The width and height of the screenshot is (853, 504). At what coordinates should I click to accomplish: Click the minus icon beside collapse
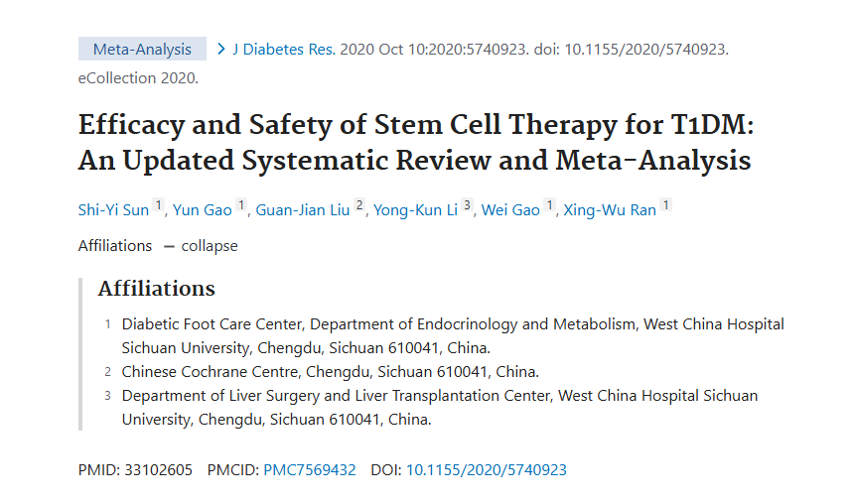[x=169, y=246]
